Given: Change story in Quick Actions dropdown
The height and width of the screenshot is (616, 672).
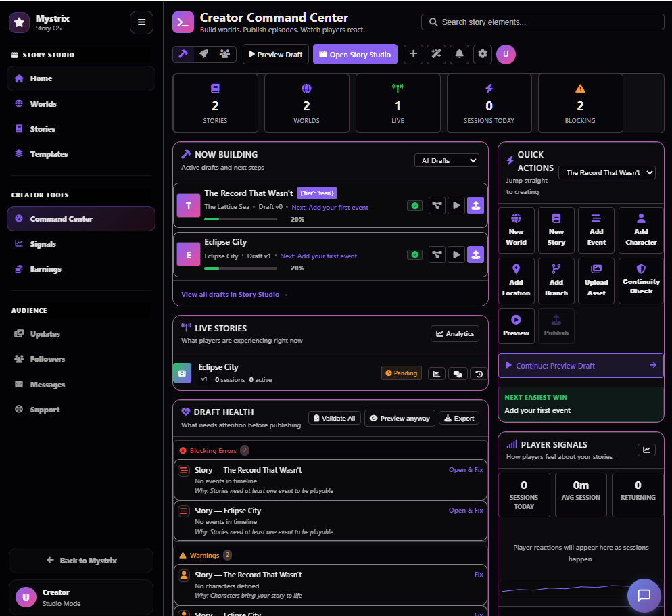Looking at the screenshot, I should (606, 172).
